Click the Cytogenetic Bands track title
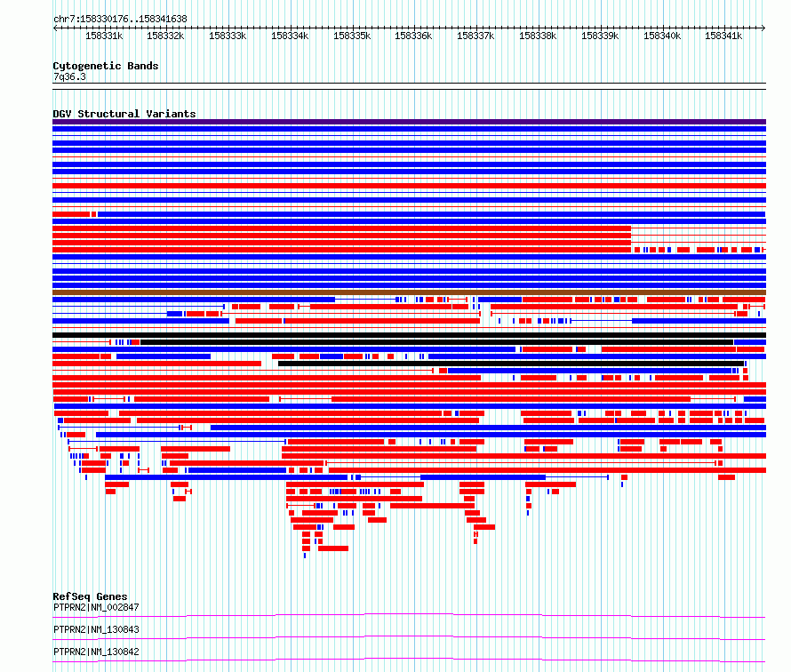The image size is (791, 672). pyautogui.click(x=106, y=66)
